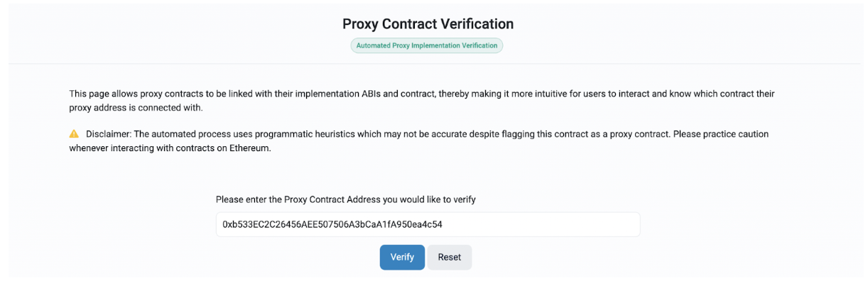Viewport: 868px width, 281px height.
Task: Click the 'contracts on Ethereum' disclaimer line
Action: coord(170,148)
